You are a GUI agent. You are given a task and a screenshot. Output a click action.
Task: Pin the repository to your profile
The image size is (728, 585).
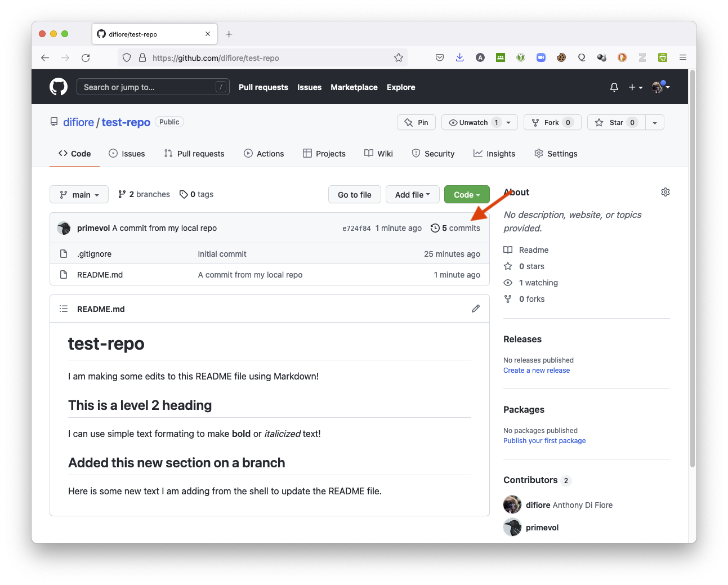[x=417, y=122]
